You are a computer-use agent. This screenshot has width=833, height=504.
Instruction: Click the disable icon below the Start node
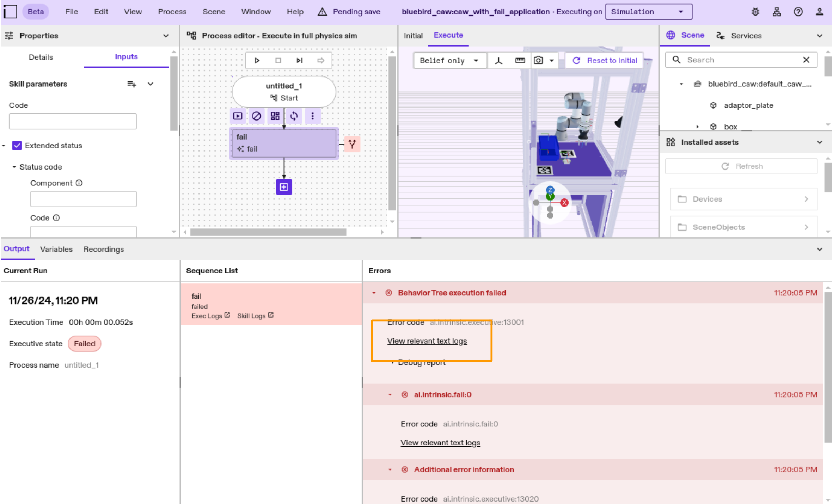point(256,116)
